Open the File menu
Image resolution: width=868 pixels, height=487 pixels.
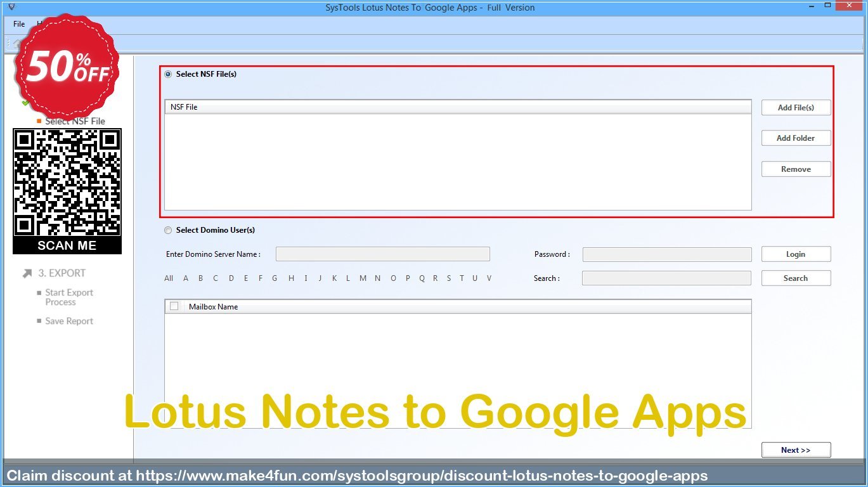(x=19, y=24)
